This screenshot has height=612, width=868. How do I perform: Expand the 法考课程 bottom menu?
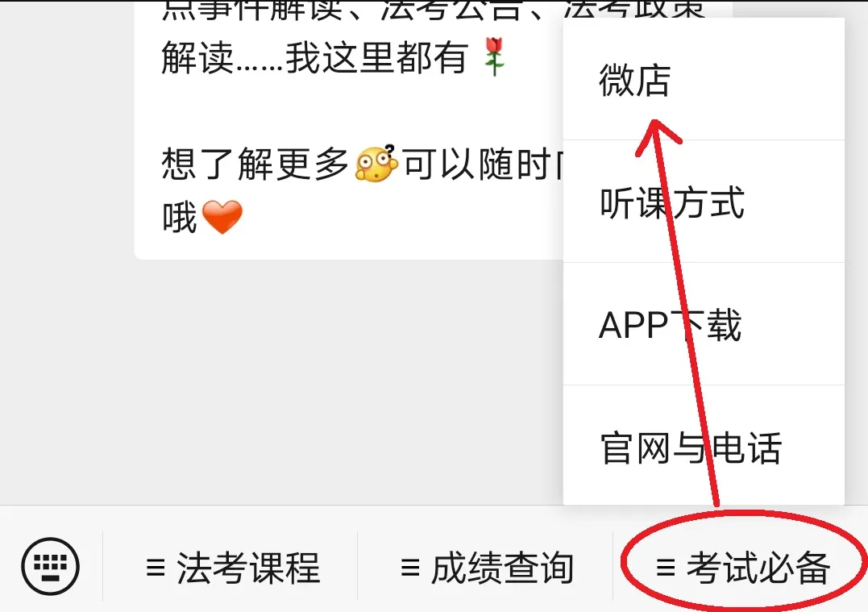click(230, 567)
